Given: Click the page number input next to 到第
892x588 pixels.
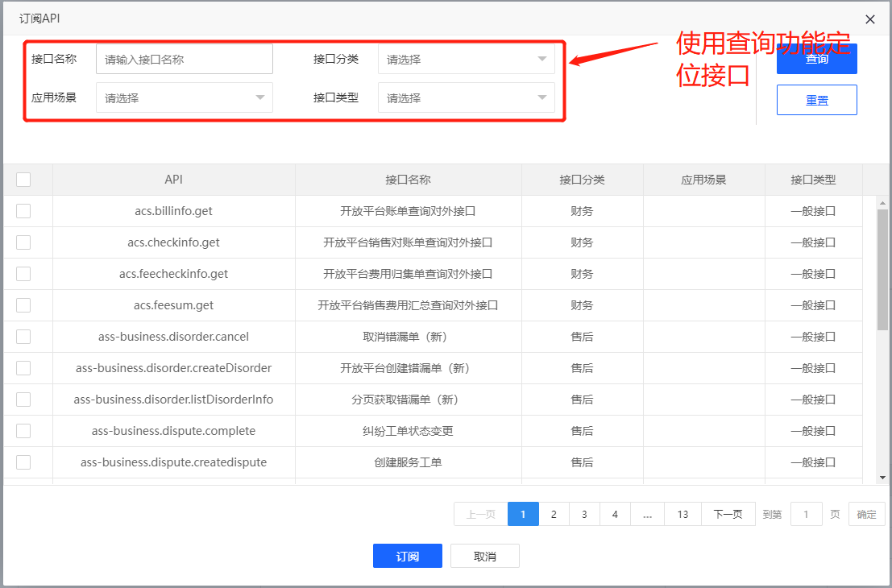Looking at the screenshot, I should point(806,513).
